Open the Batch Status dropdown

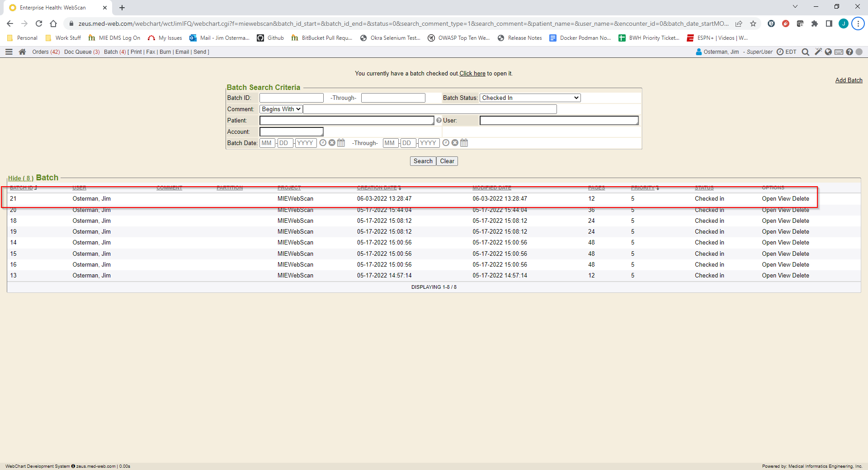[530, 98]
